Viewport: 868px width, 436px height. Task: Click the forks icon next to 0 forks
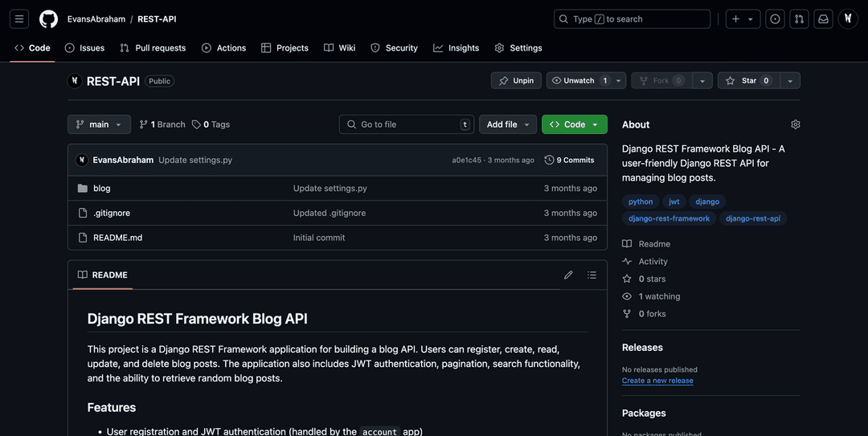627,314
